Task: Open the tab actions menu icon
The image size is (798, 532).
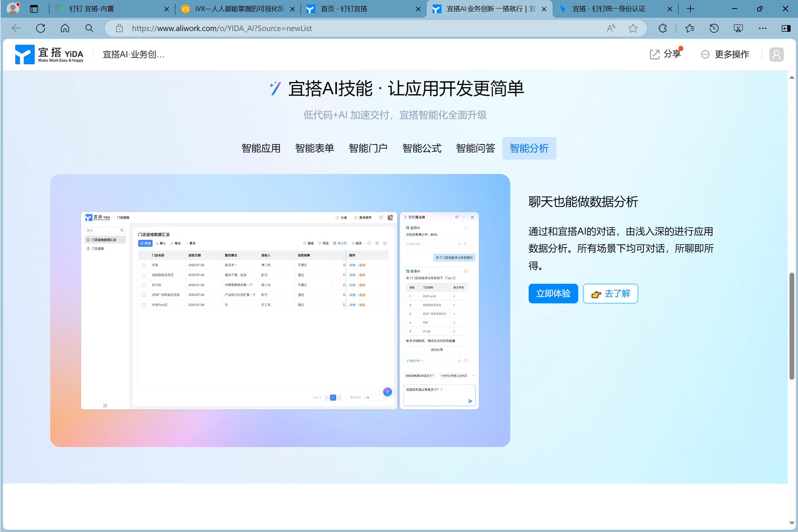Action: pyautogui.click(x=34, y=9)
